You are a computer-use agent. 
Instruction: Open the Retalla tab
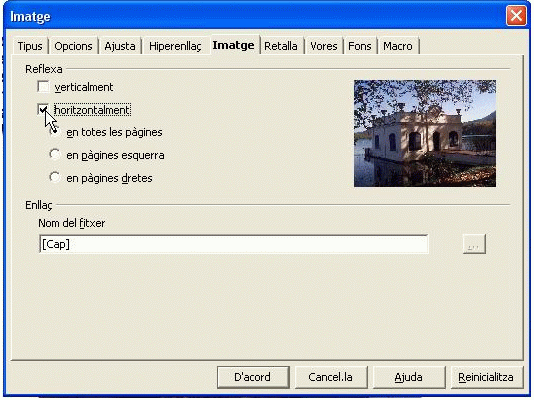(x=281, y=46)
